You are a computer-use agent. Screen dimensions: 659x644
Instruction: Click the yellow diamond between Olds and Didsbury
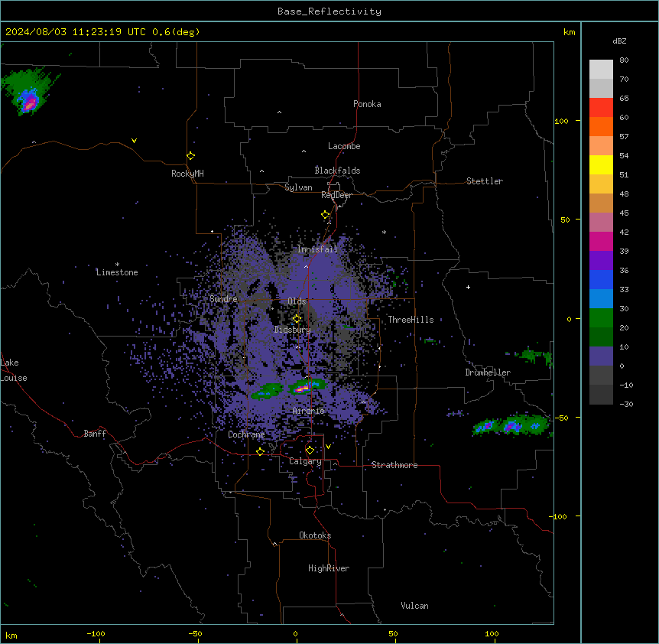tap(297, 319)
